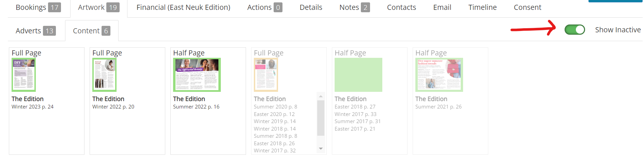
Task: Open the inactive Full Page artwork thumbnail
Action: tap(266, 75)
